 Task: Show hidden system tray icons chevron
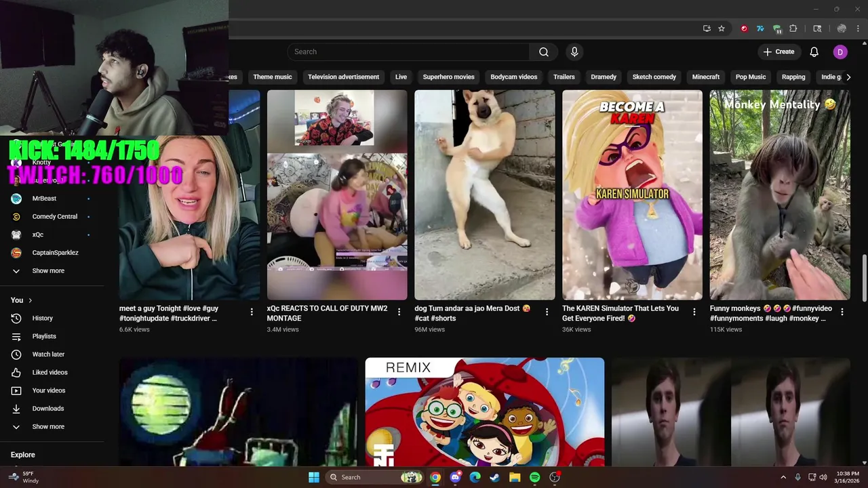783,477
